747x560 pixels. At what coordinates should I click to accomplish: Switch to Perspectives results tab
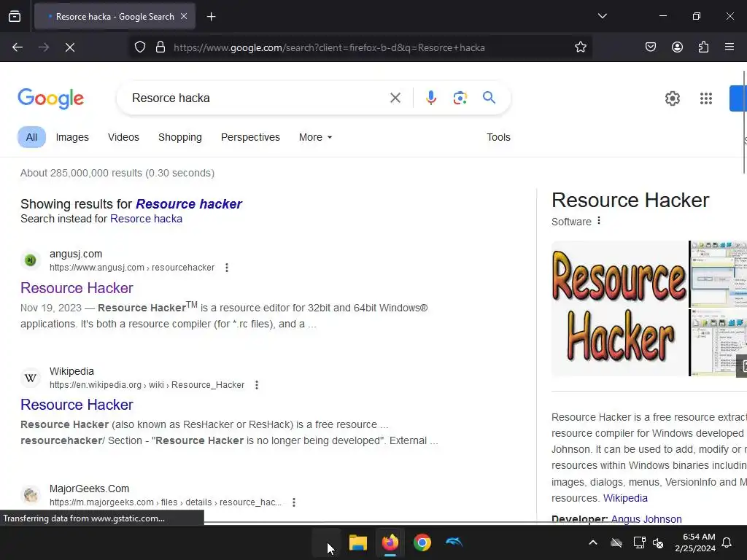250,137
